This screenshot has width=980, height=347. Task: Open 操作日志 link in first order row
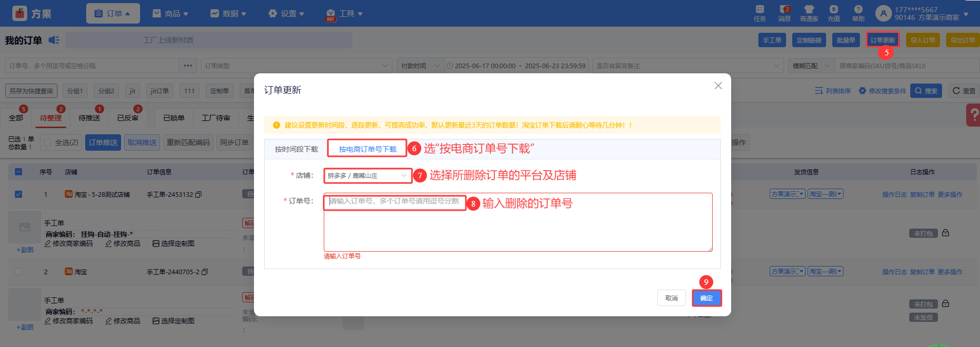point(894,194)
